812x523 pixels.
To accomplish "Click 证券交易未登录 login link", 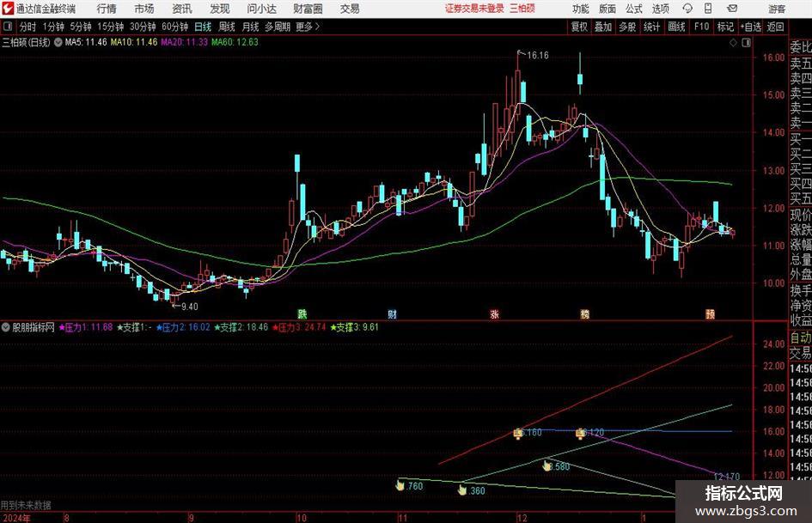I will click(474, 9).
